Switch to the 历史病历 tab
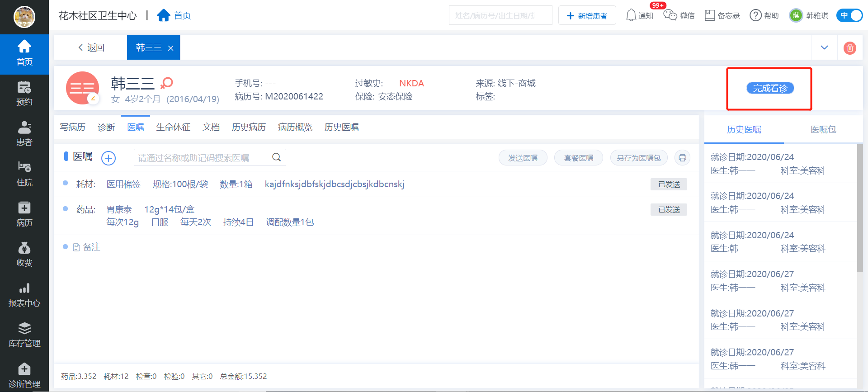 [249, 127]
